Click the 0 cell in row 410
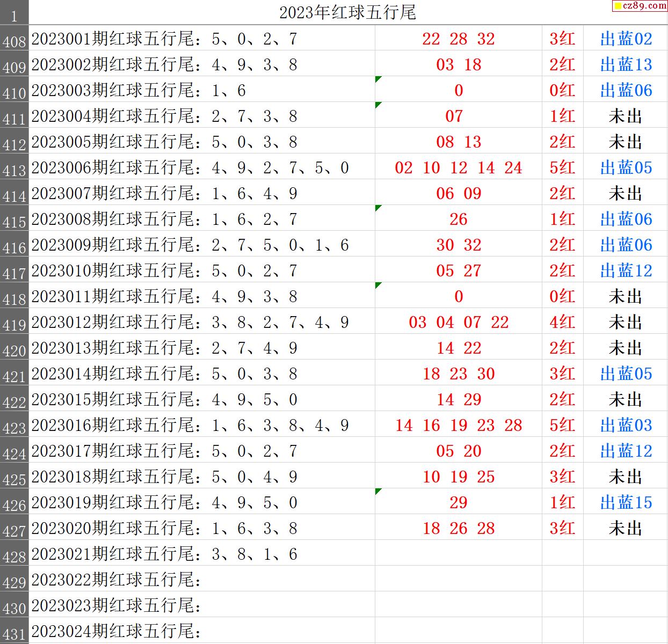Screen dimensions: 668x644 click(459, 90)
